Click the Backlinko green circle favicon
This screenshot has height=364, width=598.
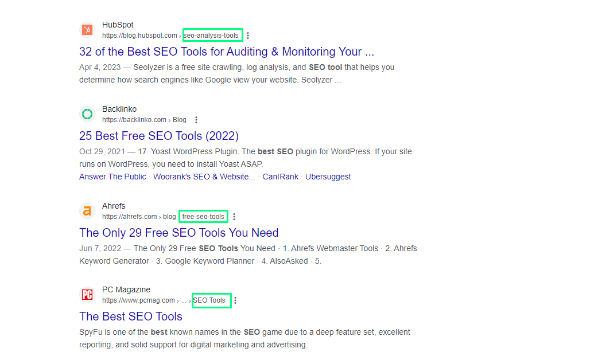[87, 114]
